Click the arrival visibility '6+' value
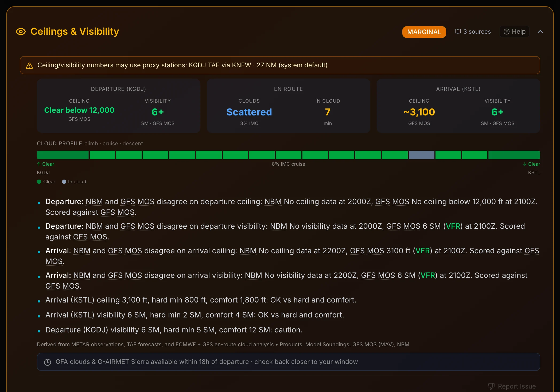The image size is (560, 392). [x=497, y=112]
